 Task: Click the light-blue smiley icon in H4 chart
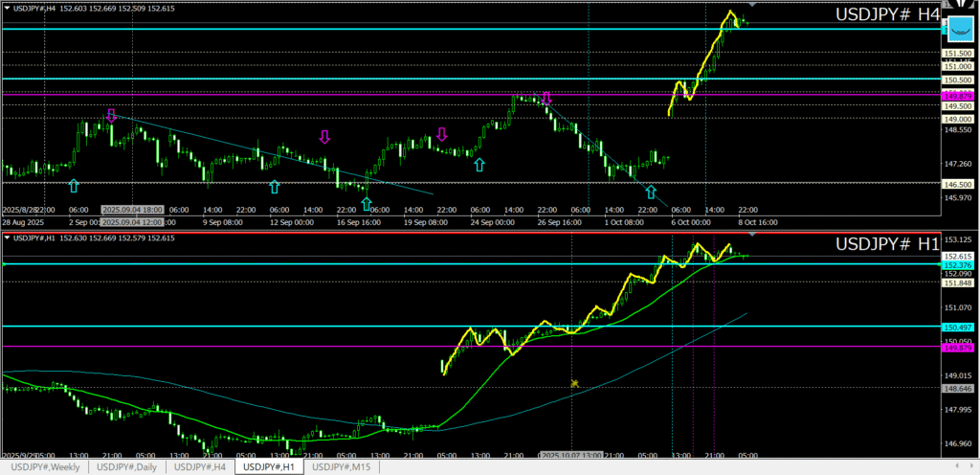point(960,29)
